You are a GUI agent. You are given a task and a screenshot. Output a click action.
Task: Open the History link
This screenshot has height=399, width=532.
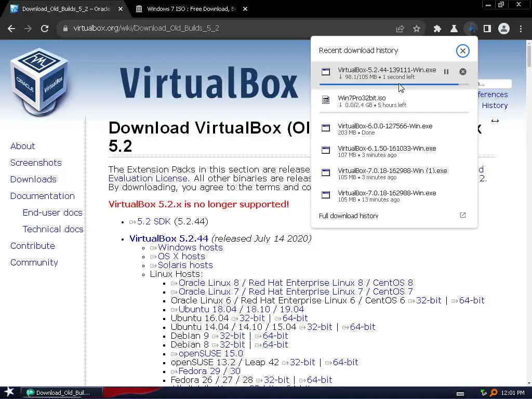point(495,105)
